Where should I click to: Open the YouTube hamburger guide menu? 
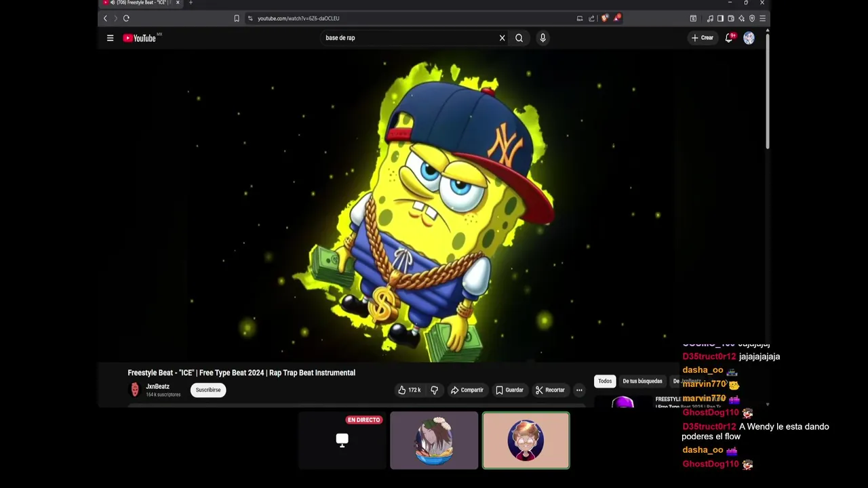pos(110,38)
